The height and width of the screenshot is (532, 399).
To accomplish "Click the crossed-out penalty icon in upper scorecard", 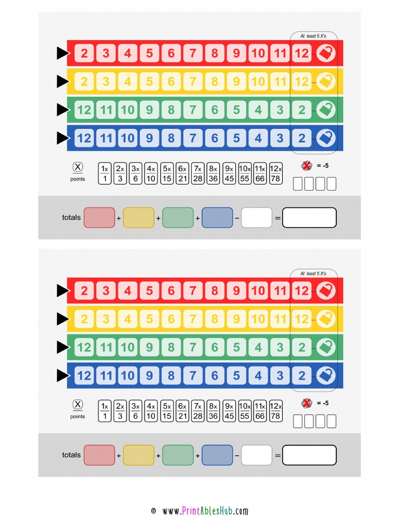I will [308, 166].
